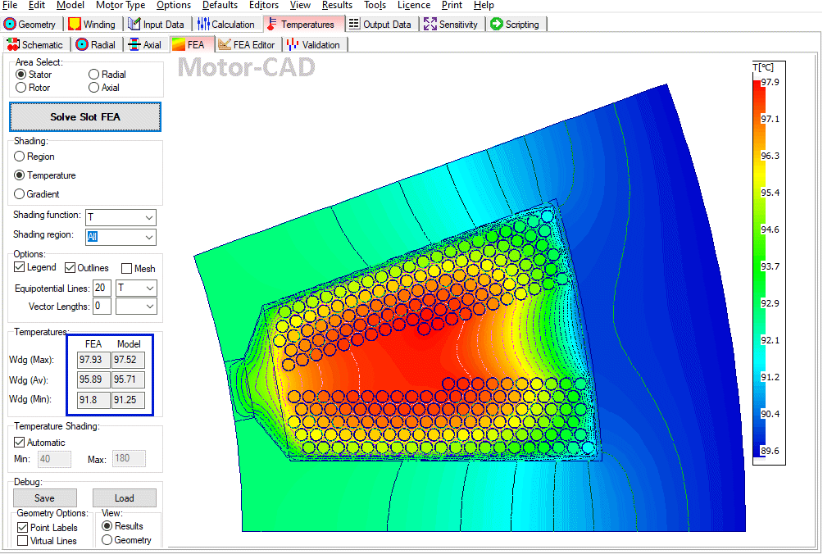
Task: Click the Sensitivity tab icon
Action: point(430,24)
